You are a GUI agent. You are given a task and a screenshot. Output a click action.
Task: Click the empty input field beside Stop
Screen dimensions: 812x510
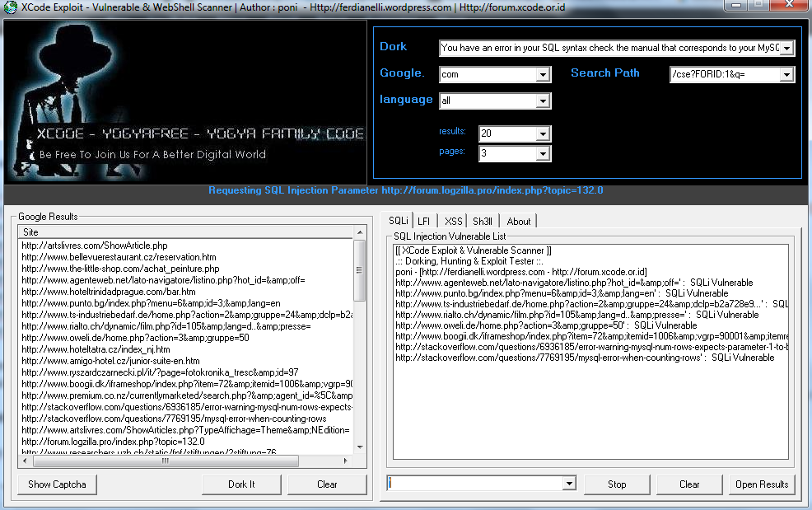click(475, 483)
